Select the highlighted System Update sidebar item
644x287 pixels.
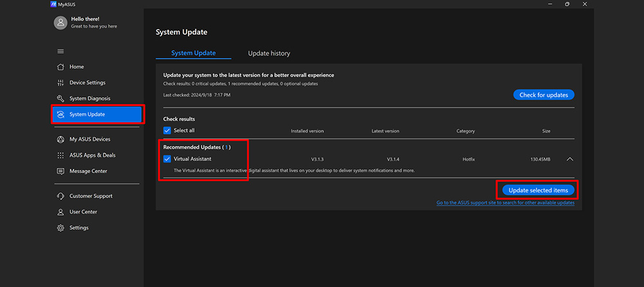(97, 114)
